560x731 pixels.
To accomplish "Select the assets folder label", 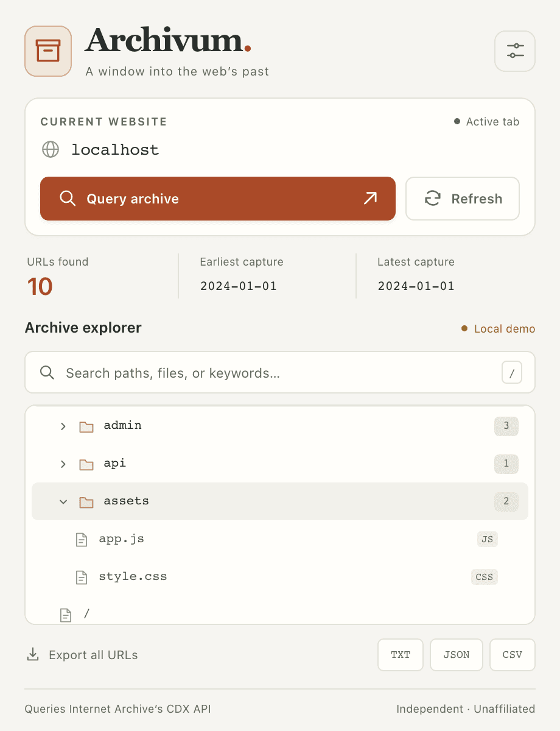I will (x=127, y=501).
